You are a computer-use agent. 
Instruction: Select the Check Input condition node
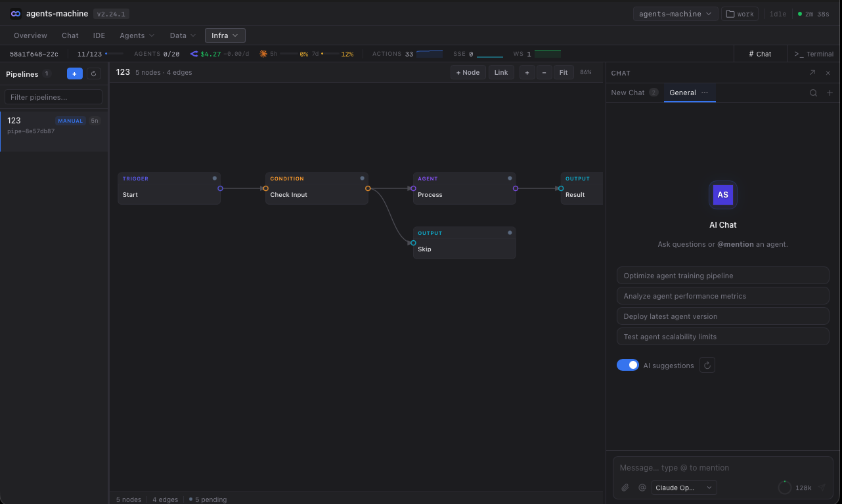point(317,189)
